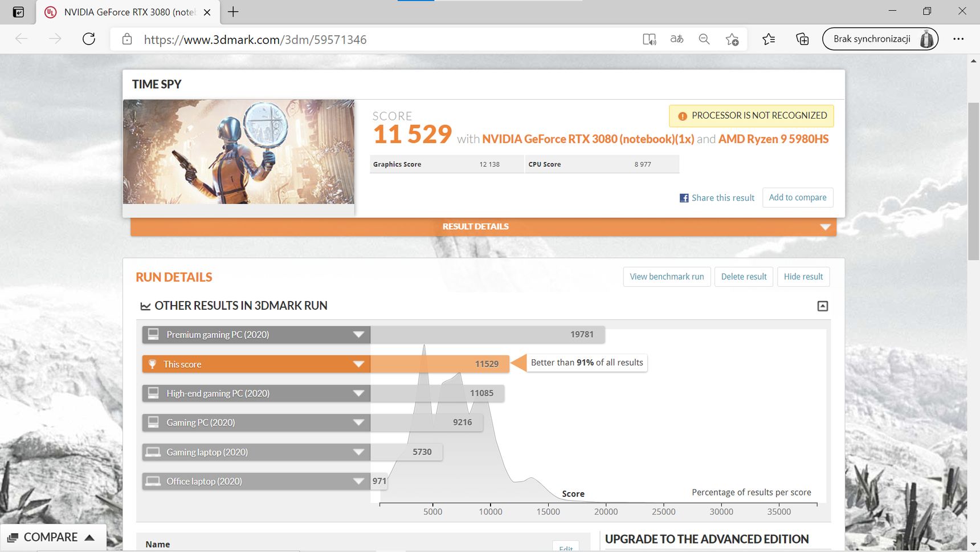The height and width of the screenshot is (552, 980).
Task: Refresh the current page
Action: 89,39
